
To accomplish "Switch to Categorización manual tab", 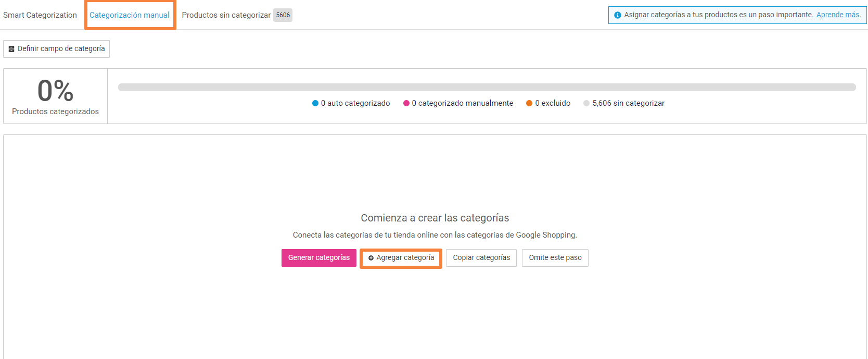I will (130, 15).
